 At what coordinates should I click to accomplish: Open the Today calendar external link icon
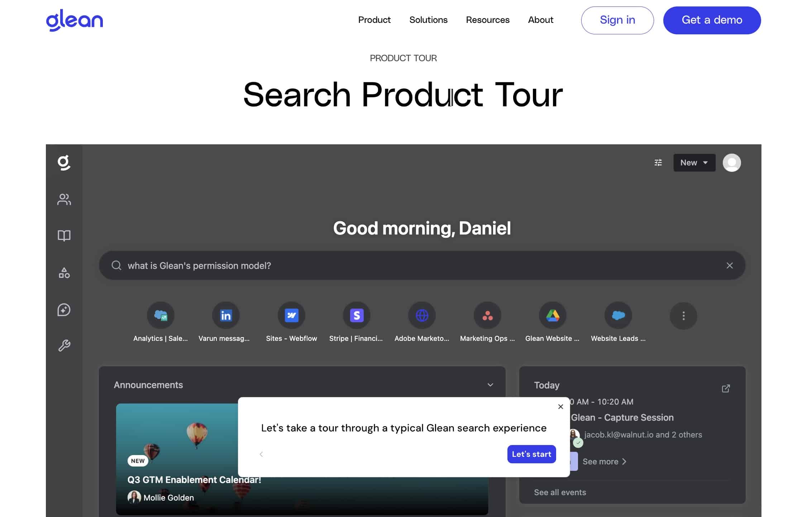726,388
